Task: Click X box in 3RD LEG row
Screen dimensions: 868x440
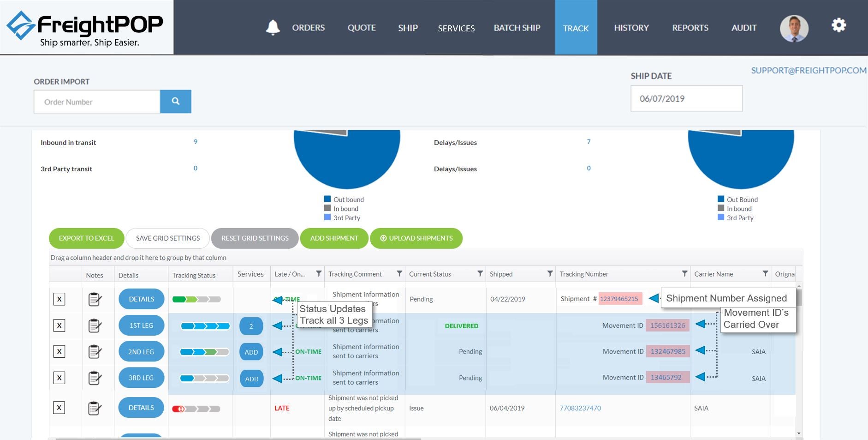Action: click(59, 378)
